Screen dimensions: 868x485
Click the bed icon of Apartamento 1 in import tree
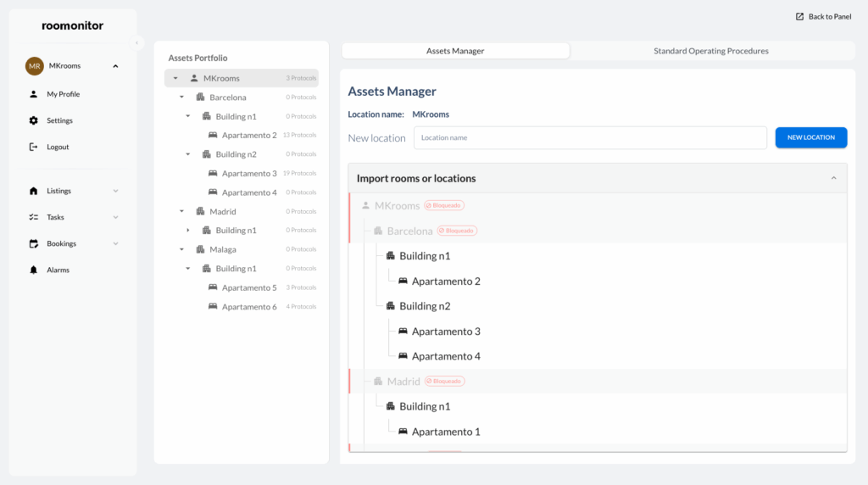403,432
